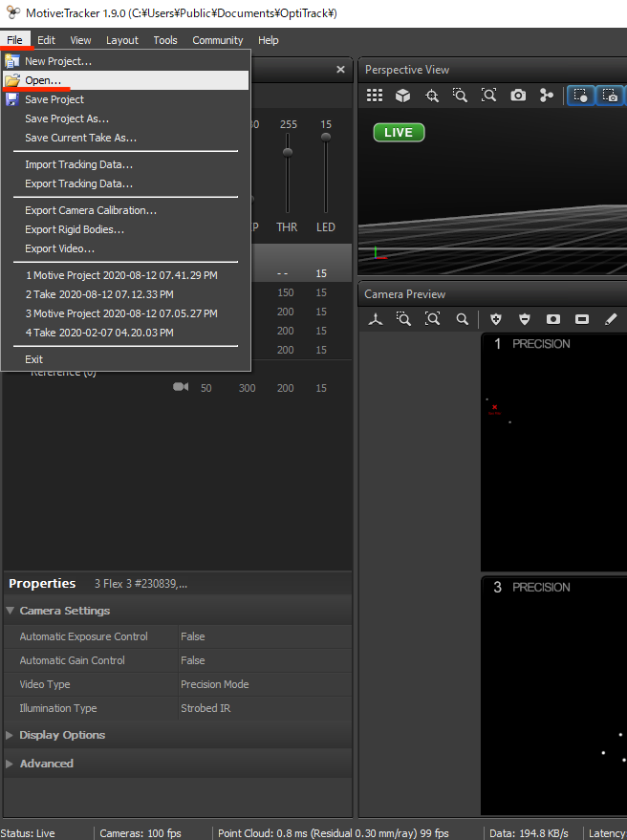627x840 pixels.
Task: Click the green LIVE button
Action: pyautogui.click(x=399, y=132)
